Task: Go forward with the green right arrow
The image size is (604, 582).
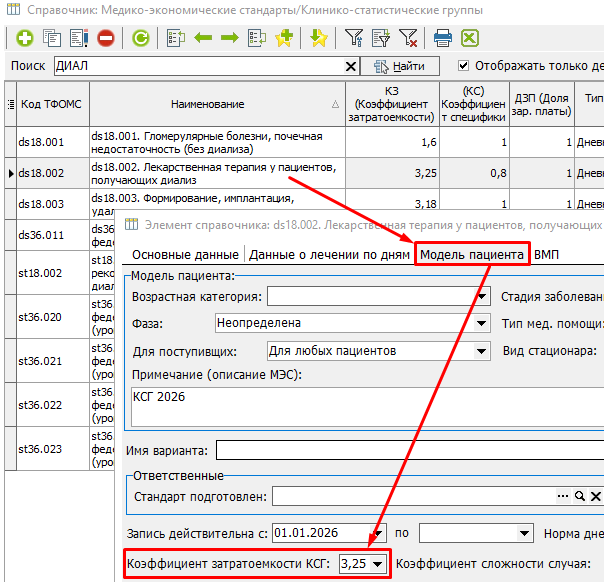Action: pos(230,38)
